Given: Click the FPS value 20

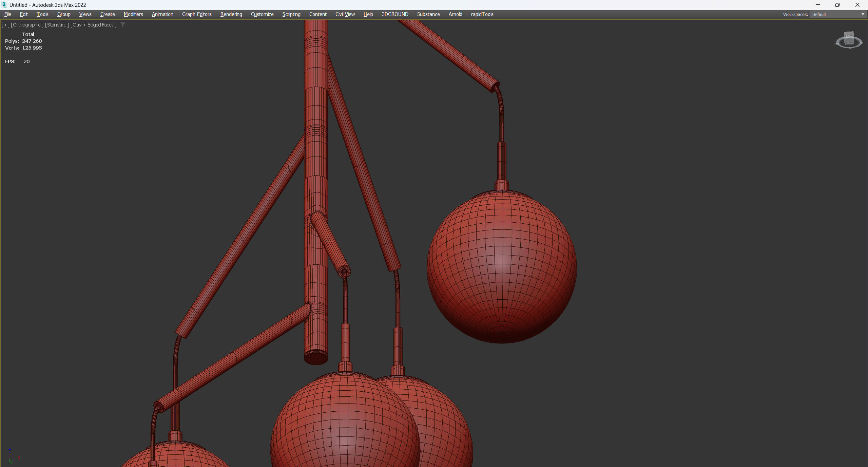Looking at the screenshot, I should pyautogui.click(x=26, y=61).
